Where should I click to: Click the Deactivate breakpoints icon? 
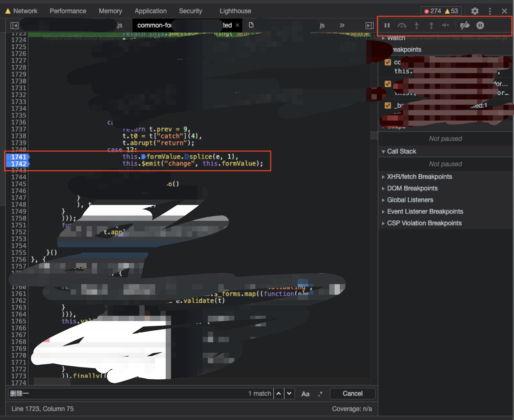click(x=465, y=25)
